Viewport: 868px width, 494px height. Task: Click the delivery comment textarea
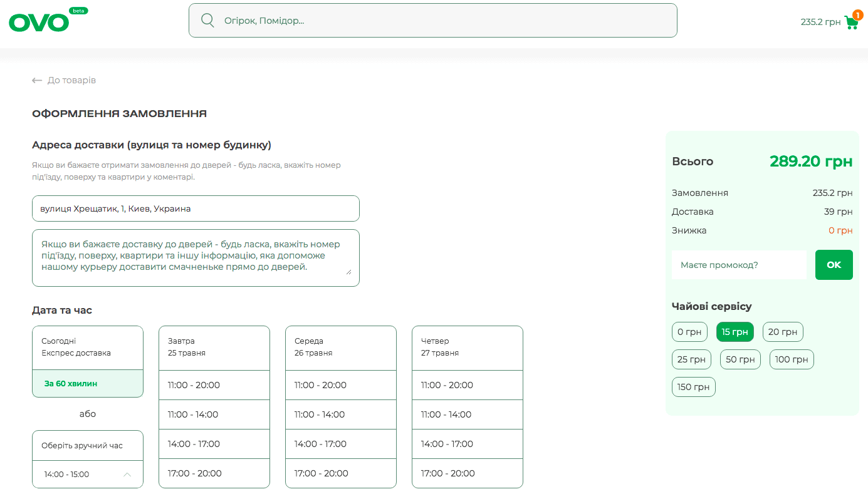click(196, 258)
